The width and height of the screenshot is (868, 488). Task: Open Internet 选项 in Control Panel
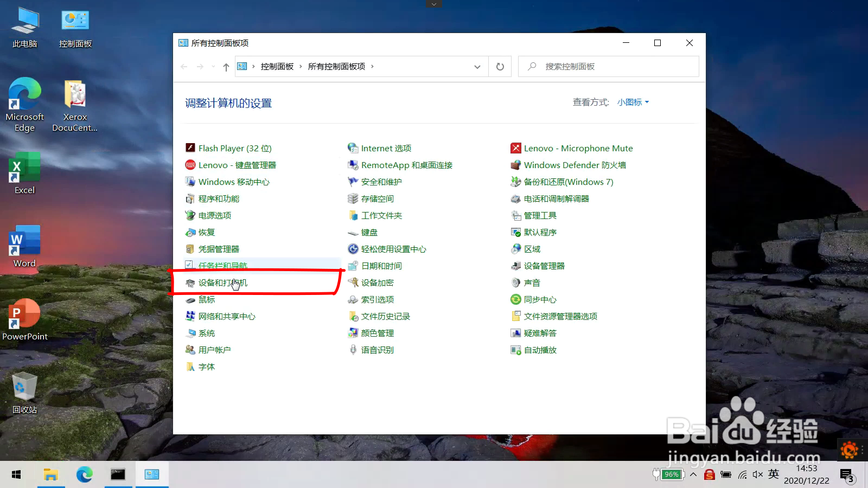point(386,147)
